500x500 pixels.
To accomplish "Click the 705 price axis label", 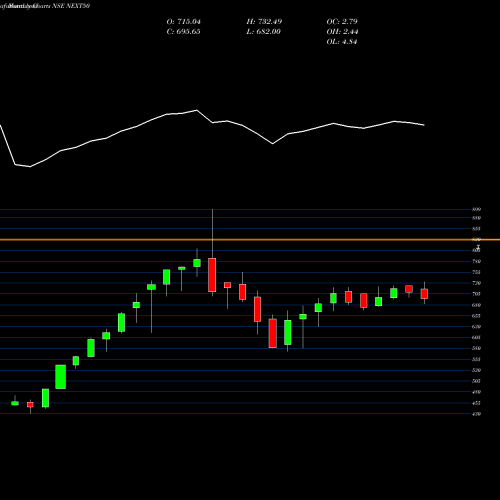I will pyautogui.click(x=476, y=294).
